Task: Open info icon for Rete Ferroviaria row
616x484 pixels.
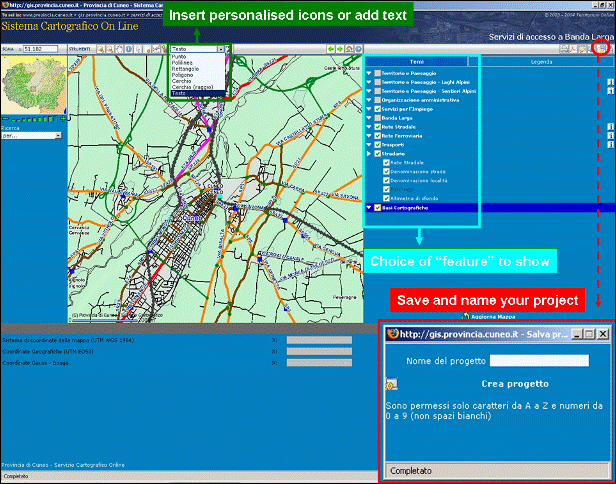Action: pyautogui.click(x=610, y=136)
